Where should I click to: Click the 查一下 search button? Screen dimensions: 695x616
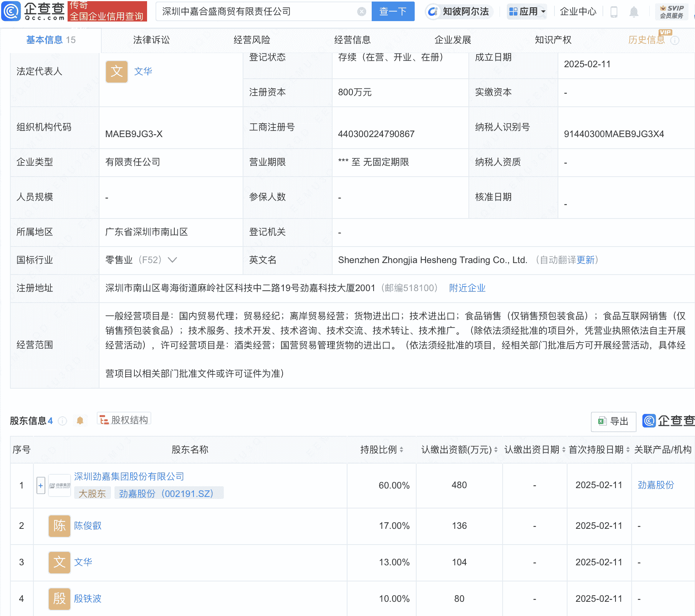392,11
